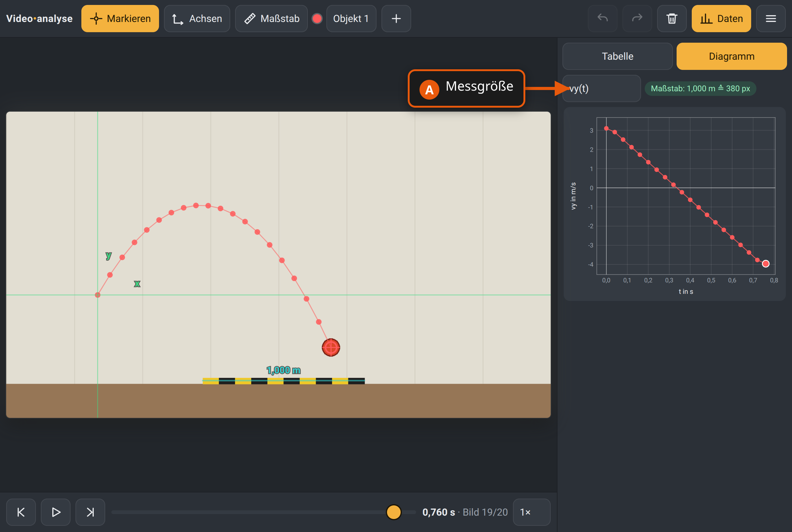Click the 0,760 s time readout
This screenshot has width=792, height=532.
[438, 512]
